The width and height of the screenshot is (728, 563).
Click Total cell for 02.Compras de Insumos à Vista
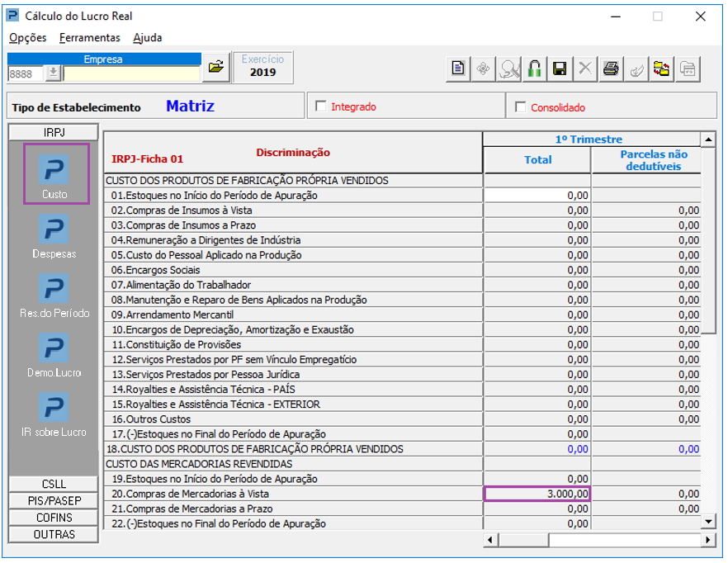coord(537,210)
